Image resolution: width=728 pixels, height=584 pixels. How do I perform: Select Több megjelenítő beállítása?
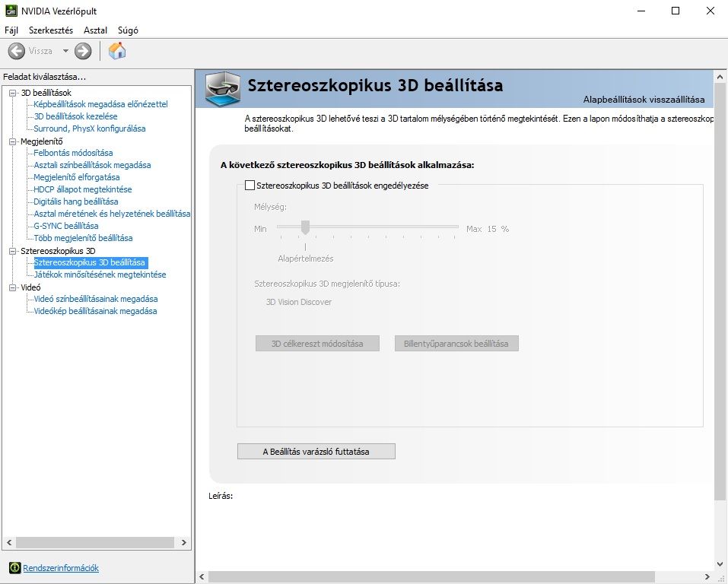tap(83, 238)
